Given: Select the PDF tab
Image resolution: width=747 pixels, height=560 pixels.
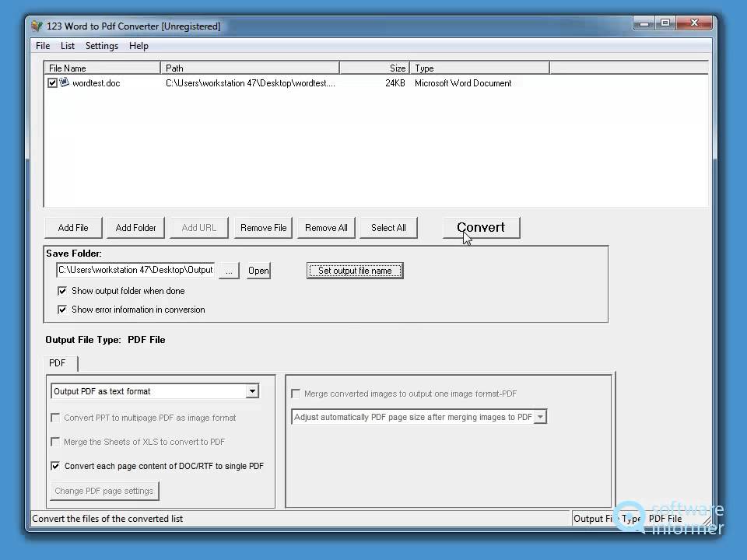Looking at the screenshot, I should [x=60, y=363].
